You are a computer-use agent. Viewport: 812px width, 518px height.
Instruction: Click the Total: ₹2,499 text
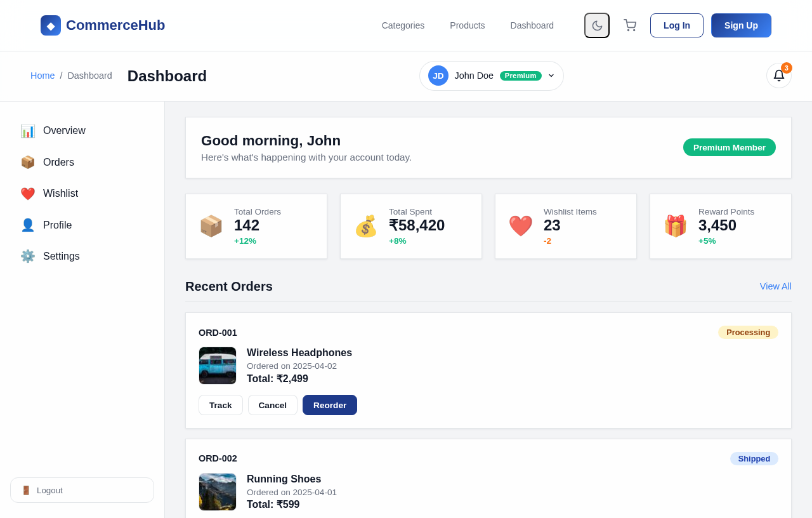[277, 379]
